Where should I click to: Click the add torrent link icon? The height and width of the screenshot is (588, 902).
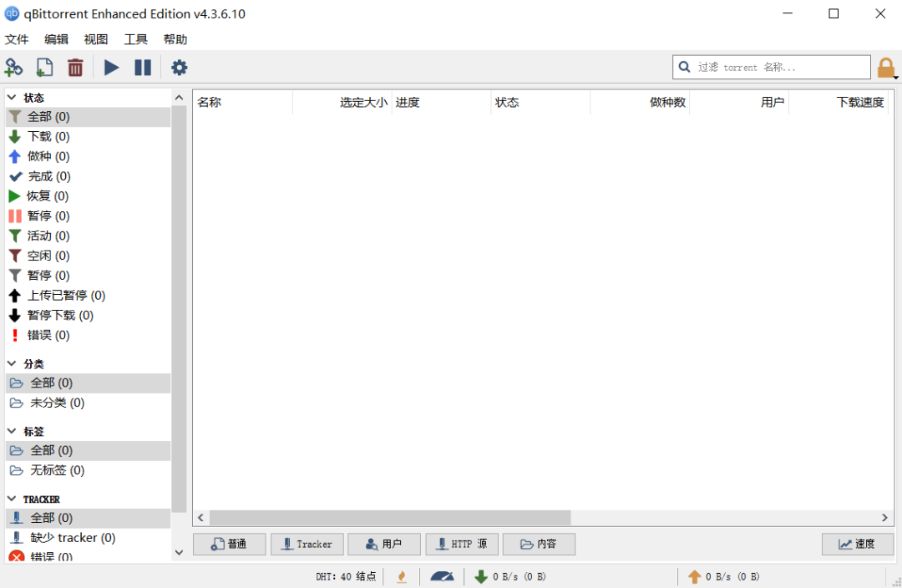[x=13, y=68]
